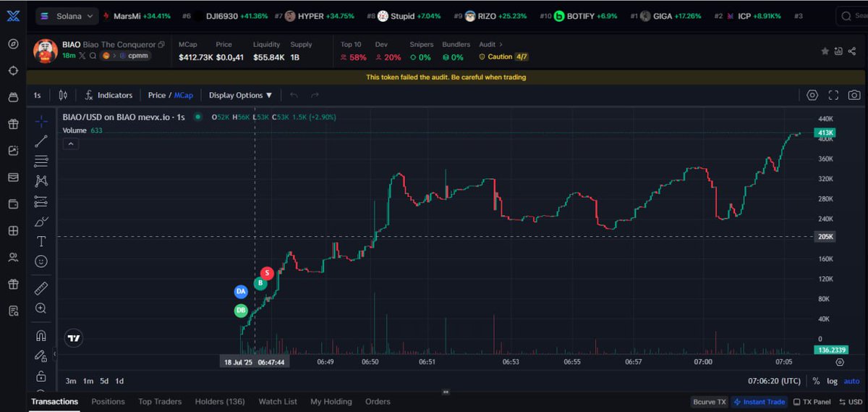Image resolution: width=868 pixels, height=412 pixels.
Task: Switch chart to Price view
Action: (x=157, y=95)
